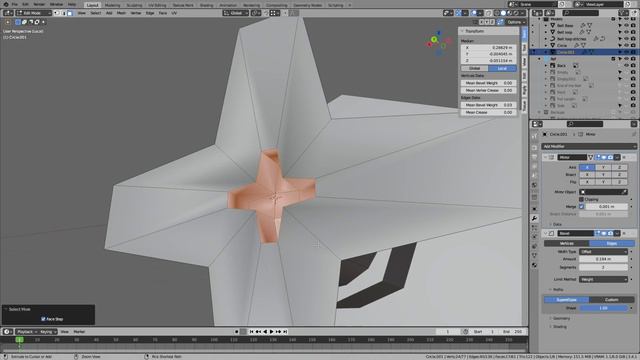640x360 pixels.
Task: Toggle Back image eye visibility
Action: coord(627,65)
